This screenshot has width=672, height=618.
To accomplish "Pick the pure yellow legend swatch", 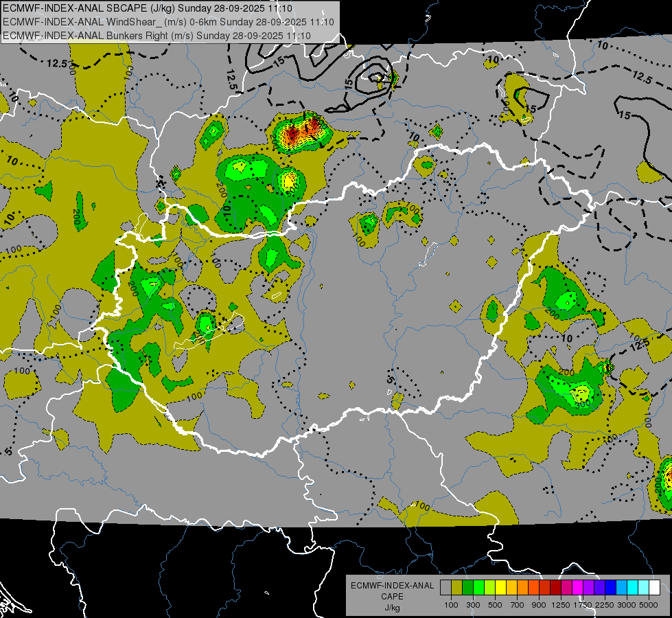I will (x=500, y=588).
